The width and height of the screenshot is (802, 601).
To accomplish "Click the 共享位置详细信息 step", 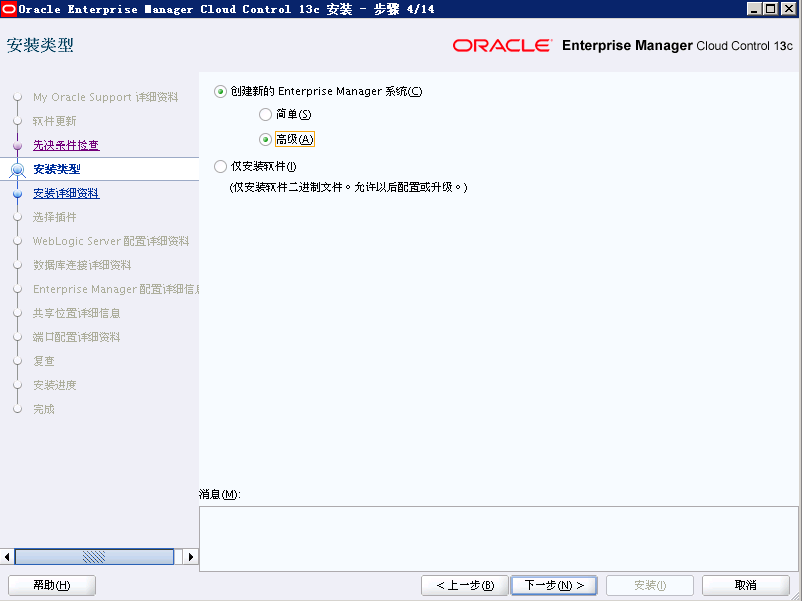I will pos(77,314).
